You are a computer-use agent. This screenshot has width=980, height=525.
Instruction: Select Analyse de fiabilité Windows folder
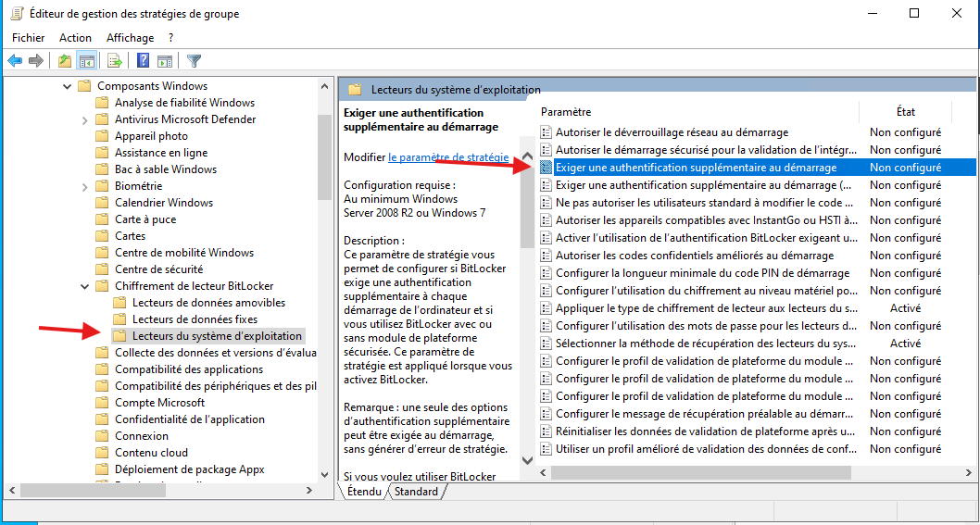(x=184, y=103)
